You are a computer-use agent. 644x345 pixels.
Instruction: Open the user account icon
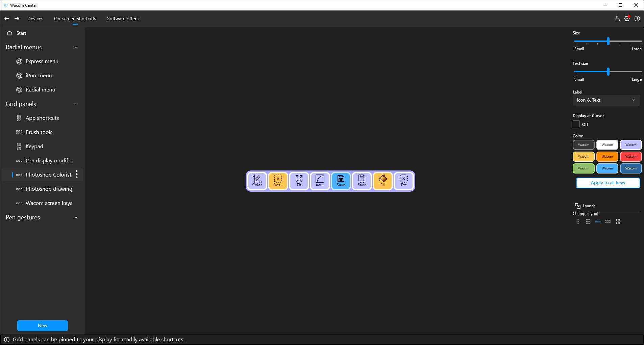(617, 19)
